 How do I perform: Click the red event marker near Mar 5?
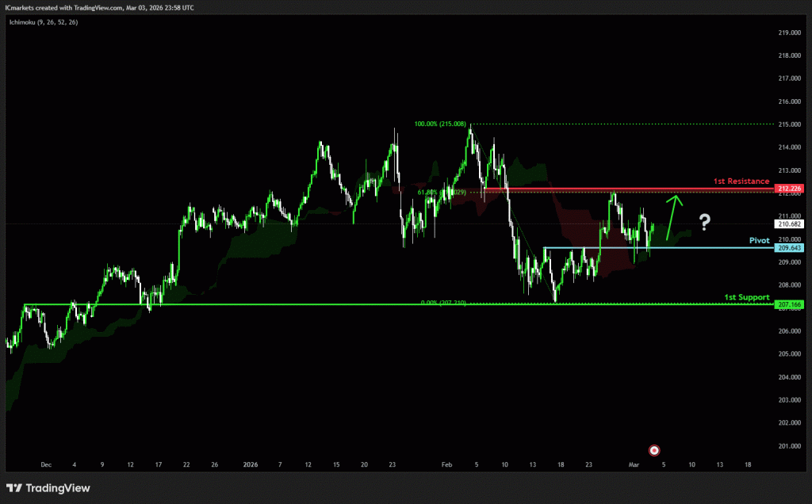pos(654,450)
